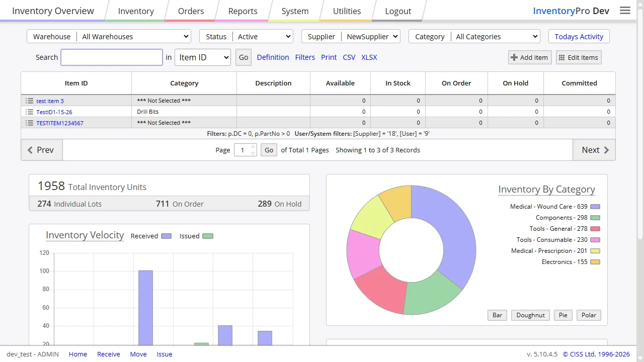Viewport: 644px width, 362px height.
Task: Click the list icon beside TestID1-15-26
Action: click(x=29, y=112)
